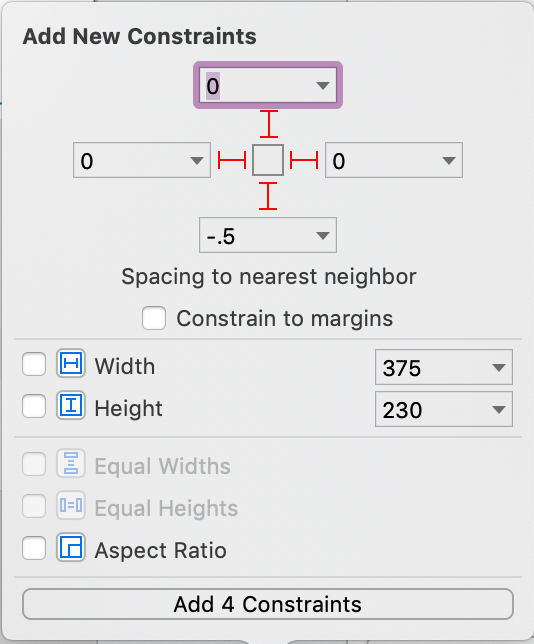Toggle the left red spacing strut
This screenshot has width=534, height=644.
[x=232, y=160]
